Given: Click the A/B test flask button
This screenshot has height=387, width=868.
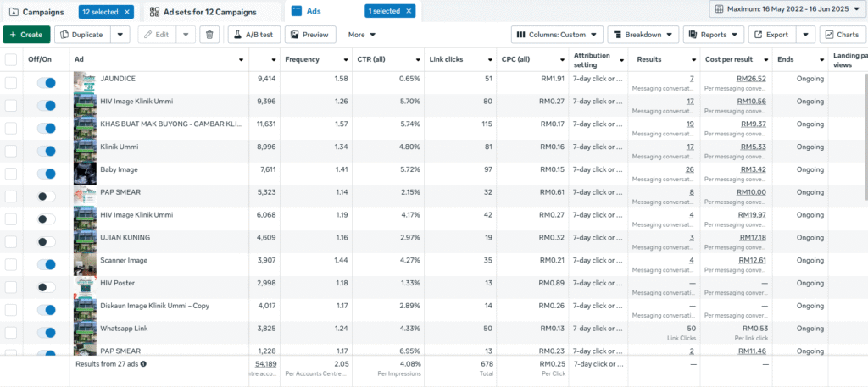Looking at the screenshot, I should pos(253,35).
